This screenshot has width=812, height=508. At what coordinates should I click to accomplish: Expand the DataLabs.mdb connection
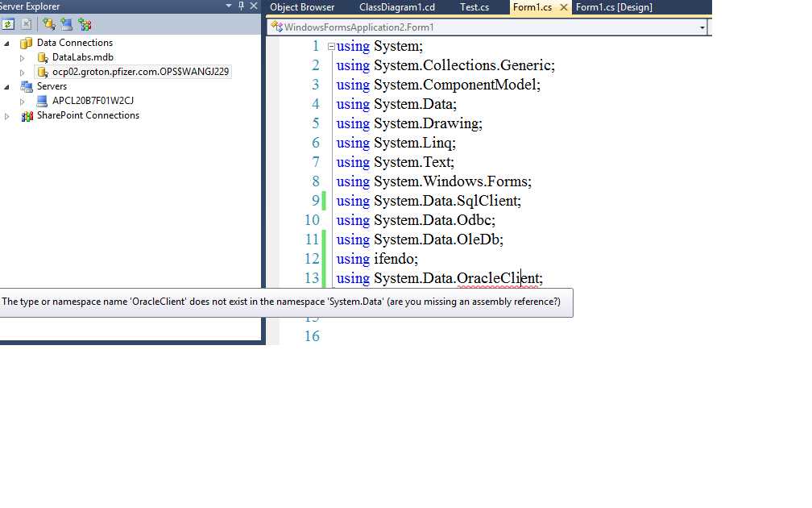(22, 58)
